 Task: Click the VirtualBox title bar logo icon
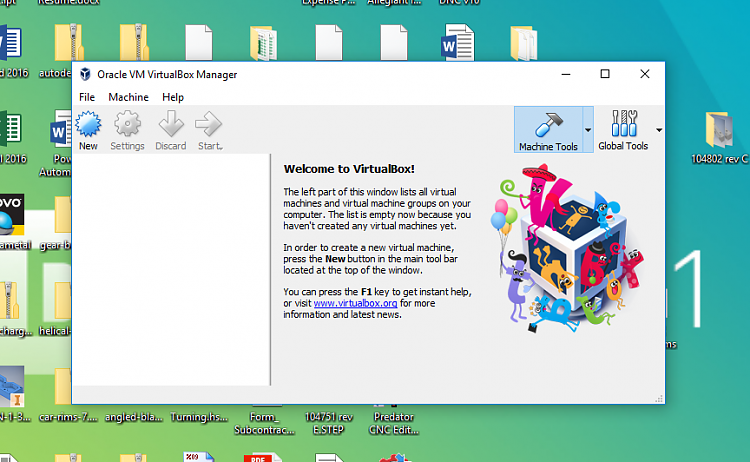coord(85,74)
